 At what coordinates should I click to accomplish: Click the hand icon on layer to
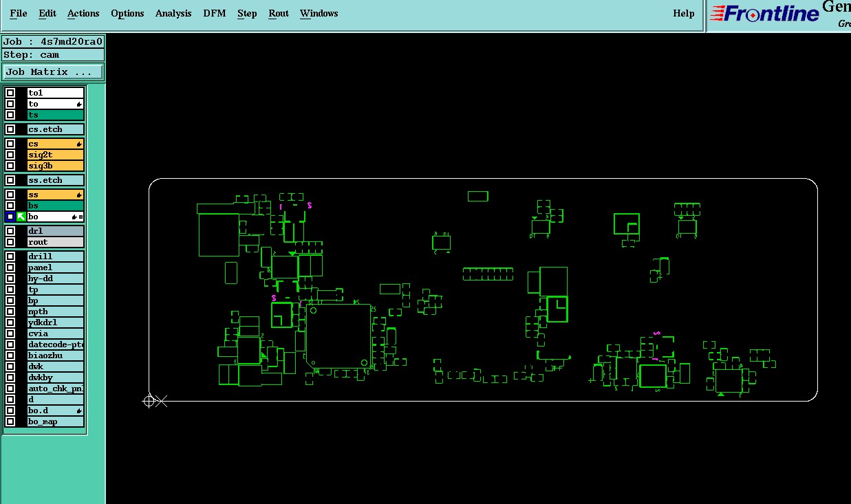point(79,105)
